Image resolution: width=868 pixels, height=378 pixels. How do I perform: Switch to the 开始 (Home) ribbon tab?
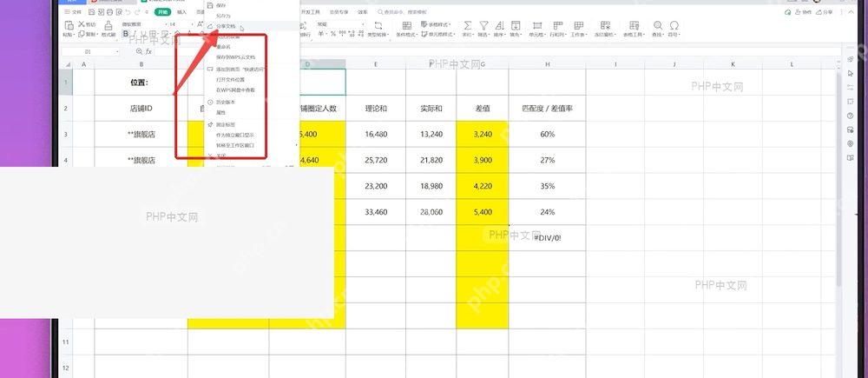(x=162, y=11)
